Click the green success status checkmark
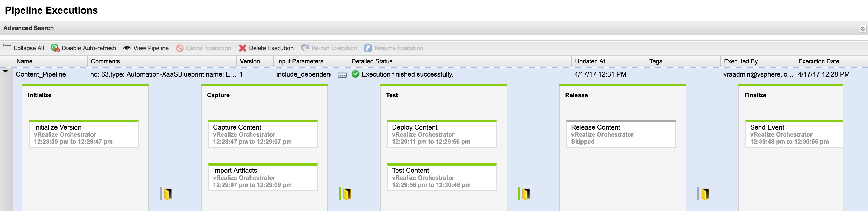The height and width of the screenshot is (211, 868). (x=355, y=74)
